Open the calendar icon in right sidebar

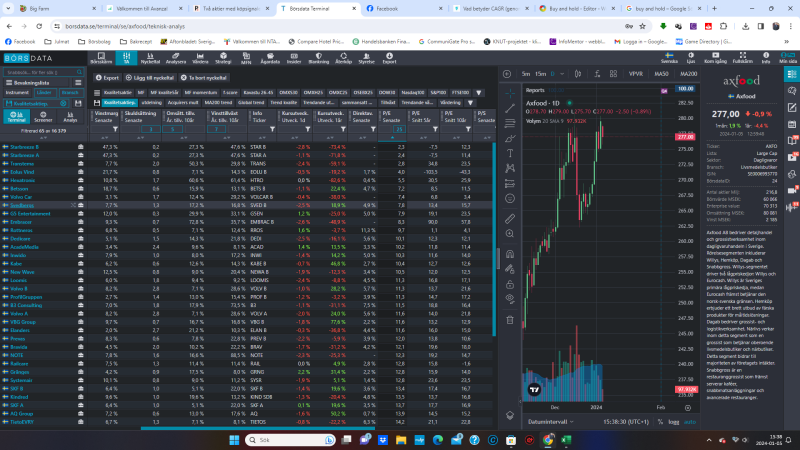[x=792, y=124]
